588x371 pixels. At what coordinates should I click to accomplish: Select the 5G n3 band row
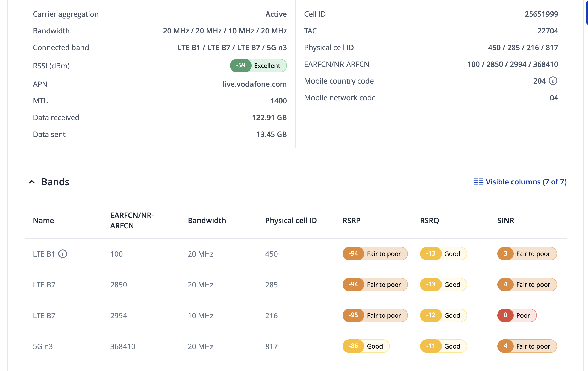pyautogui.click(x=43, y=346)
